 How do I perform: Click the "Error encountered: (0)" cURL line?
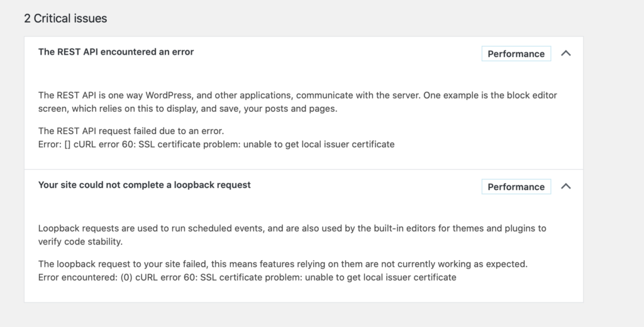click(x=247, y=277)
